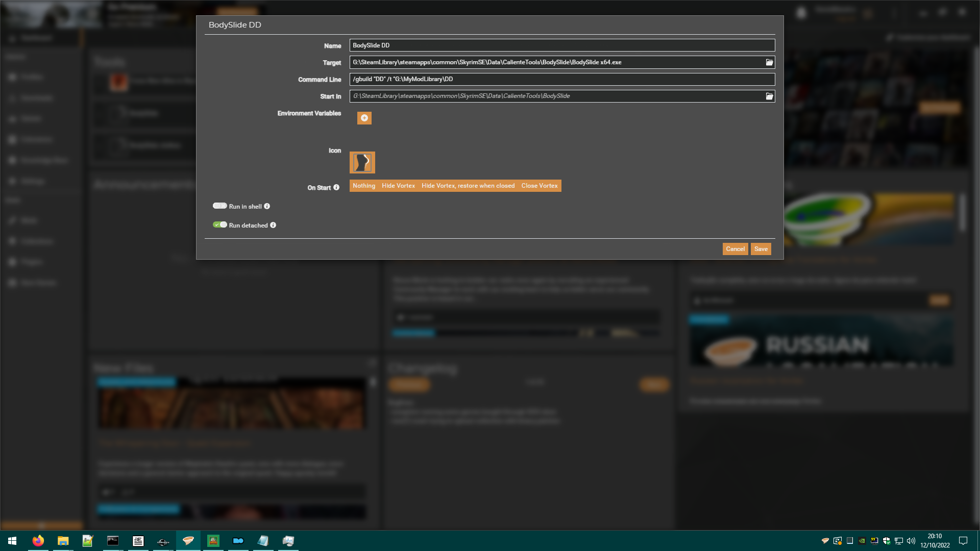This screenshot has height=551, width=980.
Task: Change the BodySlide tool icon image
Action: pyautogui.click(x=362, y=162)
